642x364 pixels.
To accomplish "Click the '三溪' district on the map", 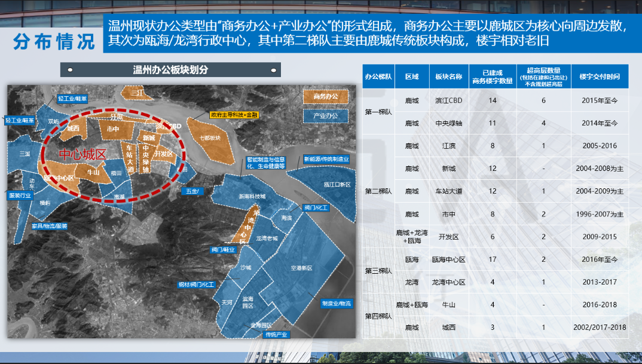I will (25, 154).
